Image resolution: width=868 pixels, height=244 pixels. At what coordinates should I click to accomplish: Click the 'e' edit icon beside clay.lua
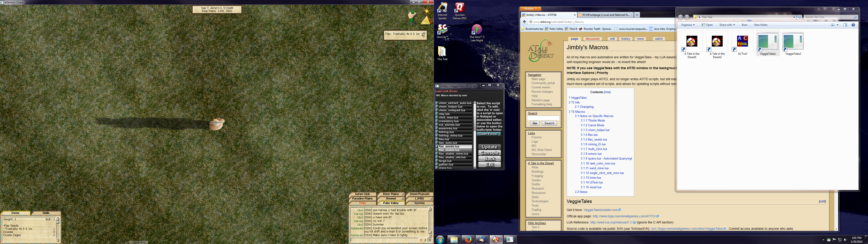pyautogui.click(x=436, y=114)
